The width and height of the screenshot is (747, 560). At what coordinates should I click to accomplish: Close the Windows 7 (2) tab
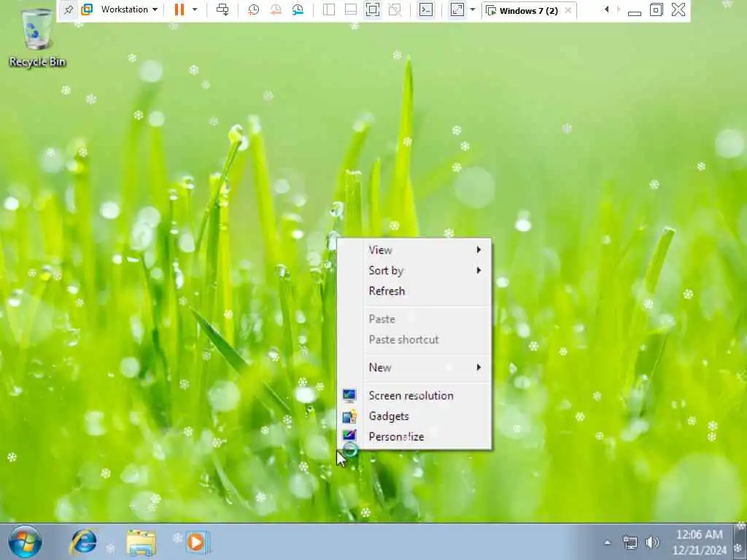(568, 10)
